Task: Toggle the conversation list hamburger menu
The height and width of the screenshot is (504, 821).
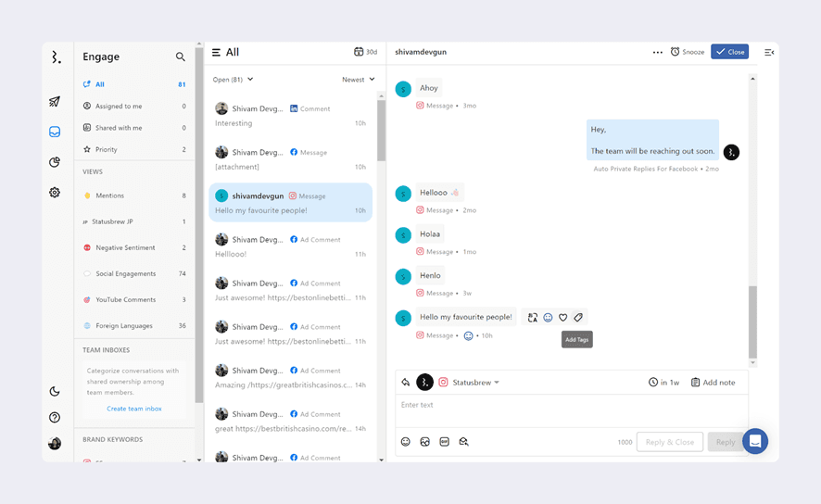Action: coord(216,53)
